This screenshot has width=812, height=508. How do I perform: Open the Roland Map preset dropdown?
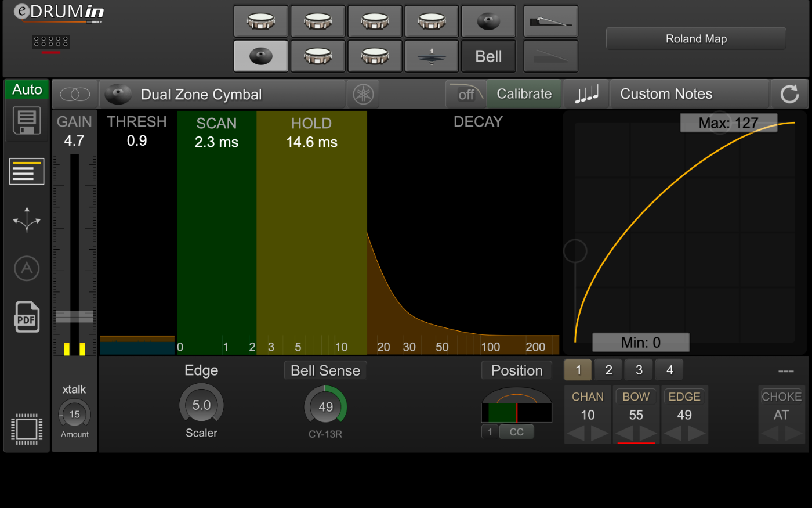click(x=696, y=39)
